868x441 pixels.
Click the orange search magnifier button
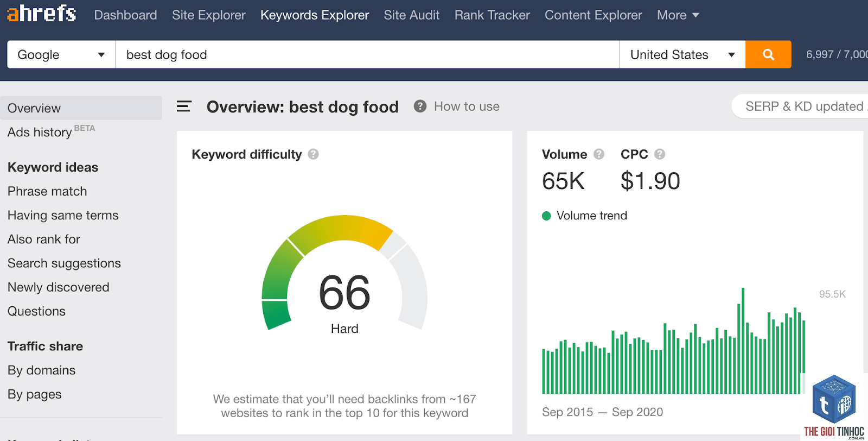(x=768, y=54)
